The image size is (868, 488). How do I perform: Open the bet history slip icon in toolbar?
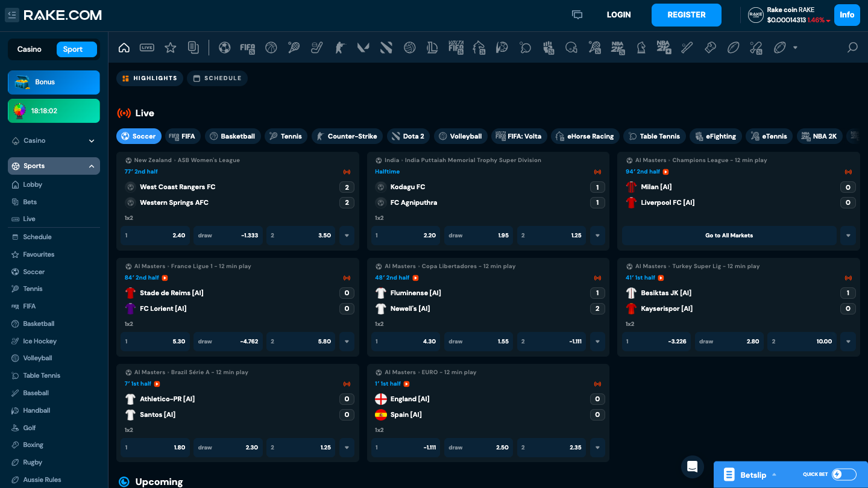[193, 48]
